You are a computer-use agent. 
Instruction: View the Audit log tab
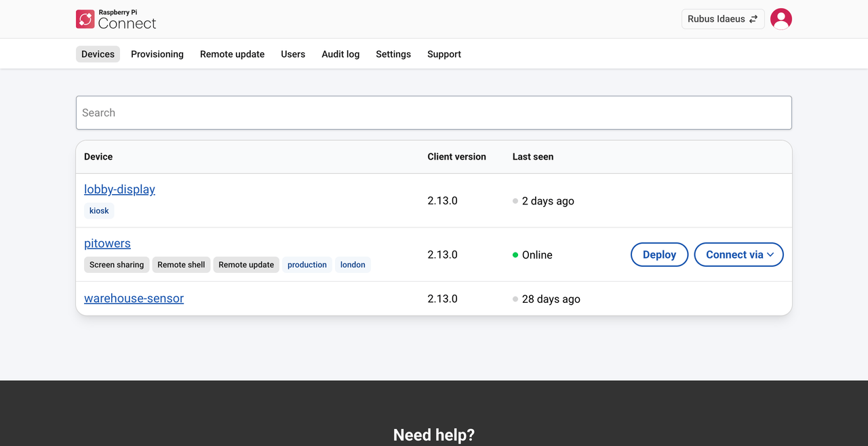pyautogui.click(x=340, y=54)
